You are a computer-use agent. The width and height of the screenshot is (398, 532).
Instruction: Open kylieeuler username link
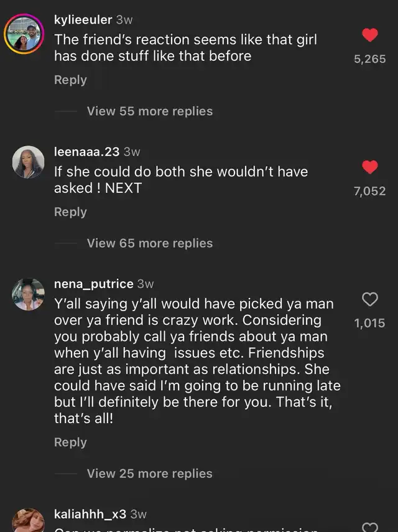83,20
